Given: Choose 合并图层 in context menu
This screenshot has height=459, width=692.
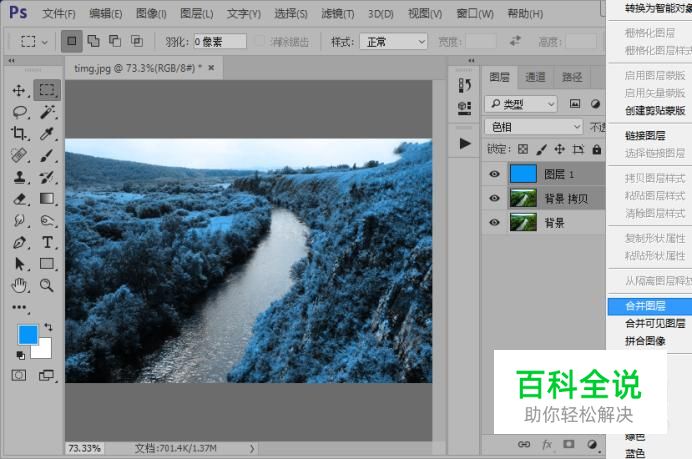Looking at the screenshot, I should (x=650, y=306).
